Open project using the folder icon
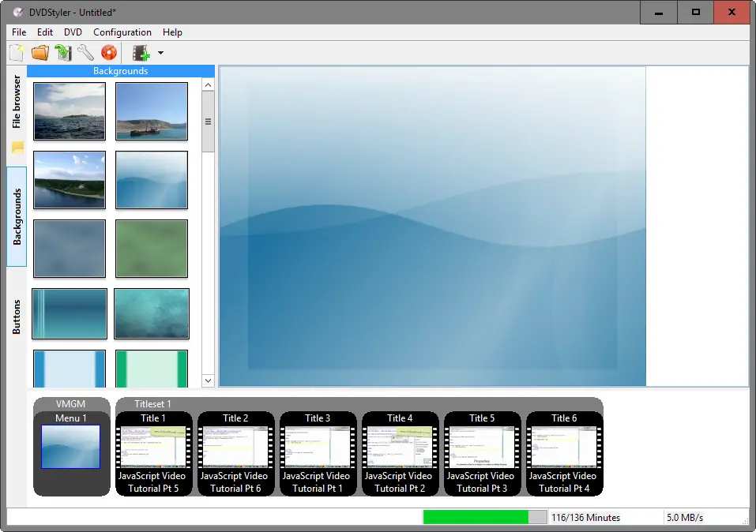Viewport: 756px width, 532px height. coord(40,53)
